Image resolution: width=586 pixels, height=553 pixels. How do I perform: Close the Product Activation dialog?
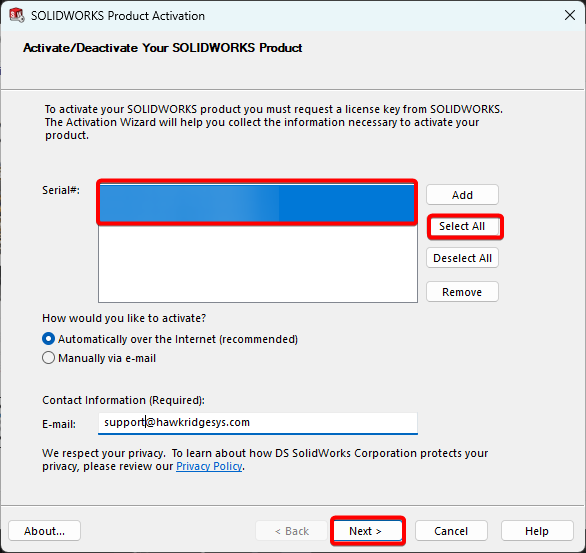pyautogui.click(x=570, y=15)
